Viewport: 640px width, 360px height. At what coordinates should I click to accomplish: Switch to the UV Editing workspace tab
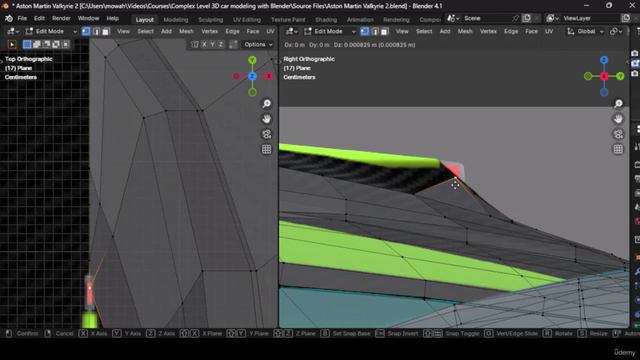pos(247,20)
